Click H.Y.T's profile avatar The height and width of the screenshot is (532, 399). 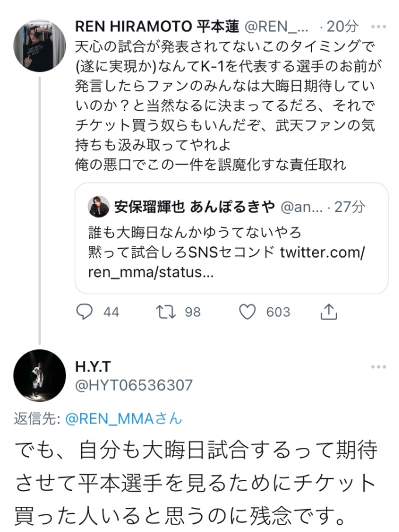click(x=39, y=375)
